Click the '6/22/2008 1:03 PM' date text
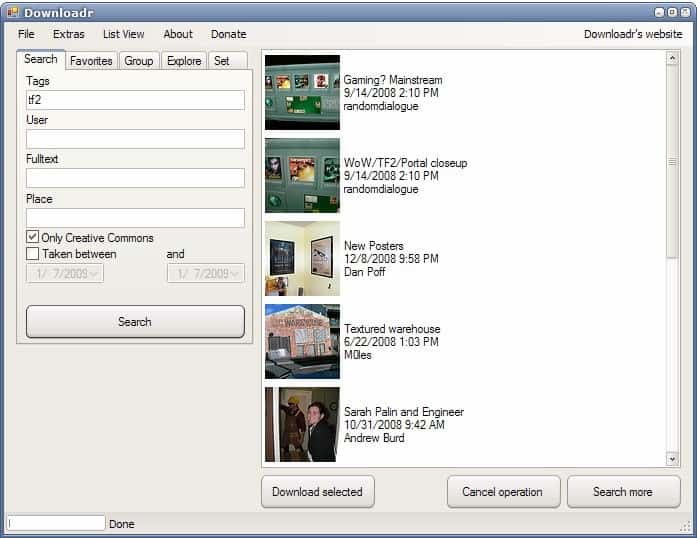697x538 pixels. click(x=391, y=342)
